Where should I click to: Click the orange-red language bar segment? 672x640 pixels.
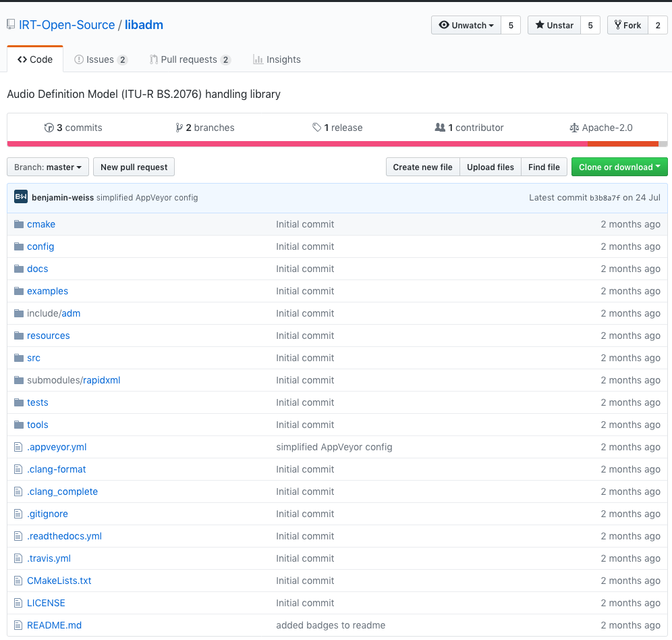[x=623, y=144]
